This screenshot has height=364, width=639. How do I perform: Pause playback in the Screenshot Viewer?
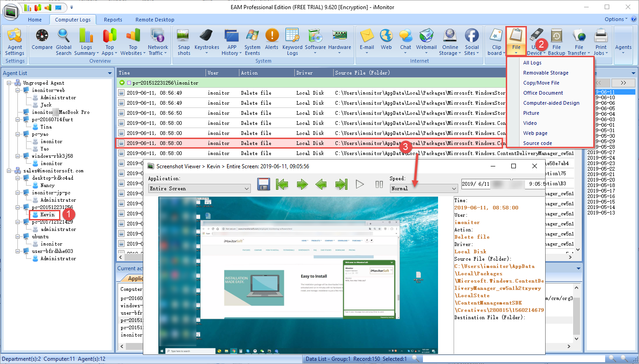click(x=379, y=184)
